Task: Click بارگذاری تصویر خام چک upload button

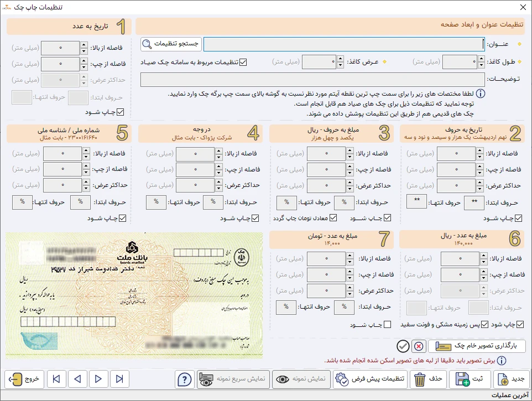Action: 477,346
